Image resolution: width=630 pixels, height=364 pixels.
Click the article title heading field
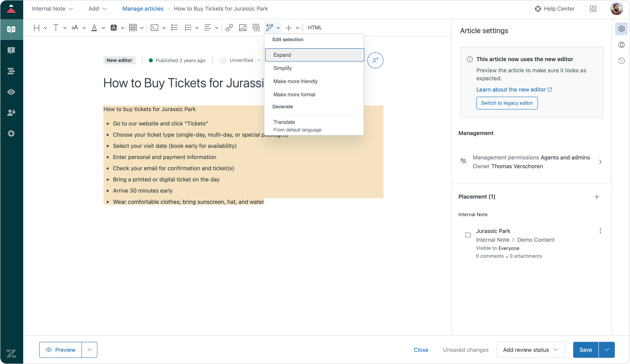(x=184, y=83)
